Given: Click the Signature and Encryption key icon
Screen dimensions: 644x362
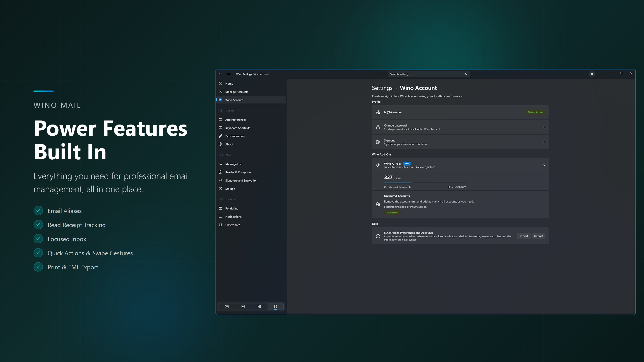Looking at the screenshot, I should tap(221, 181).
